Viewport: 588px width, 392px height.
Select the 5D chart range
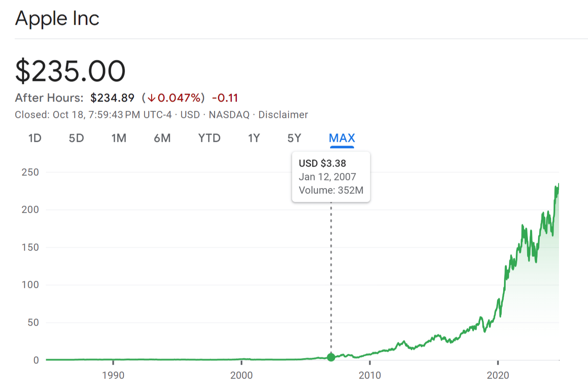[76, 138]
